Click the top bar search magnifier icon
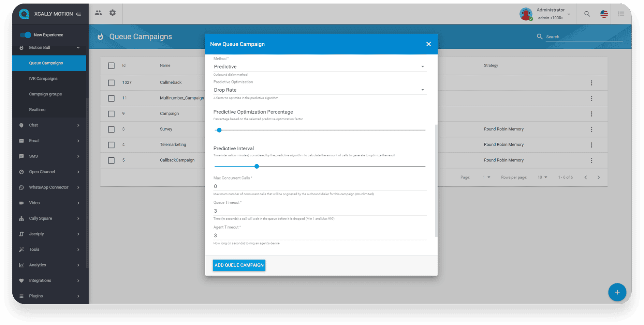Viewport: 644px width, 325px height. (587, 14)
